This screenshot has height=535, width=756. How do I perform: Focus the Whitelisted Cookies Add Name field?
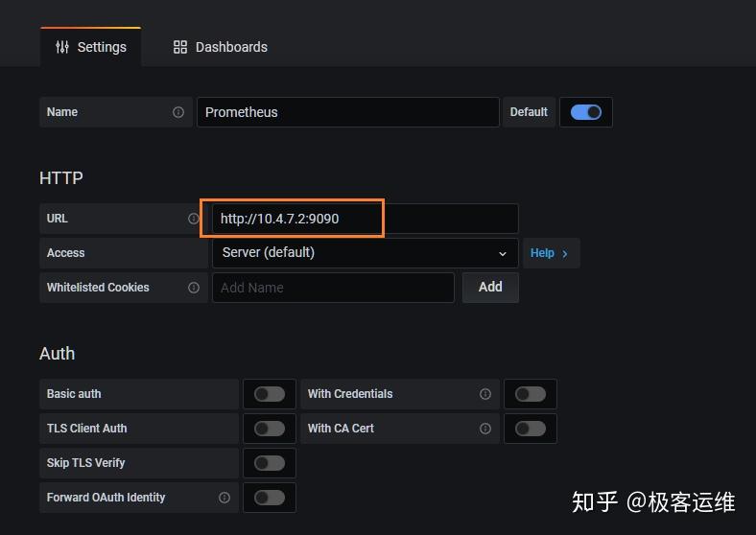tap(332, 288)
